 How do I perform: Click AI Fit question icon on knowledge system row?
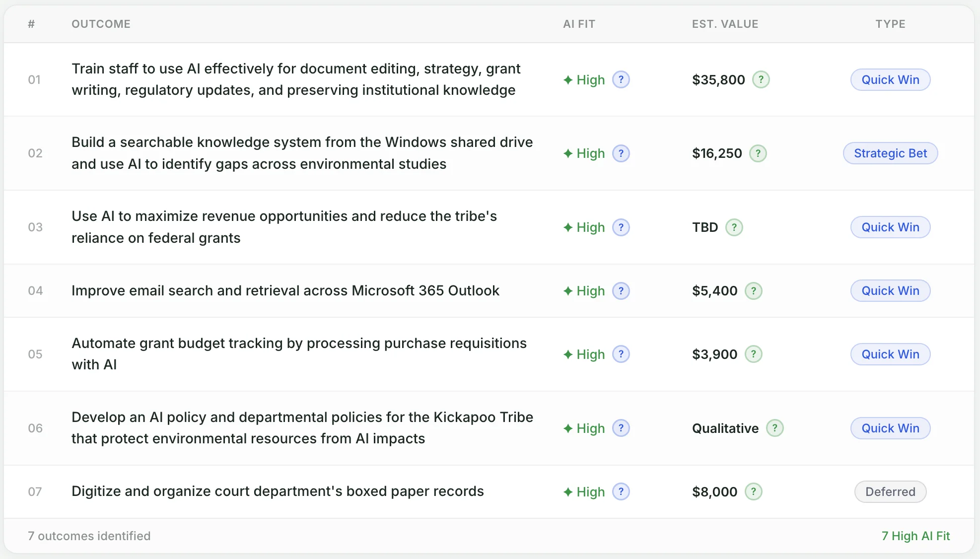[x=621, y=153]
